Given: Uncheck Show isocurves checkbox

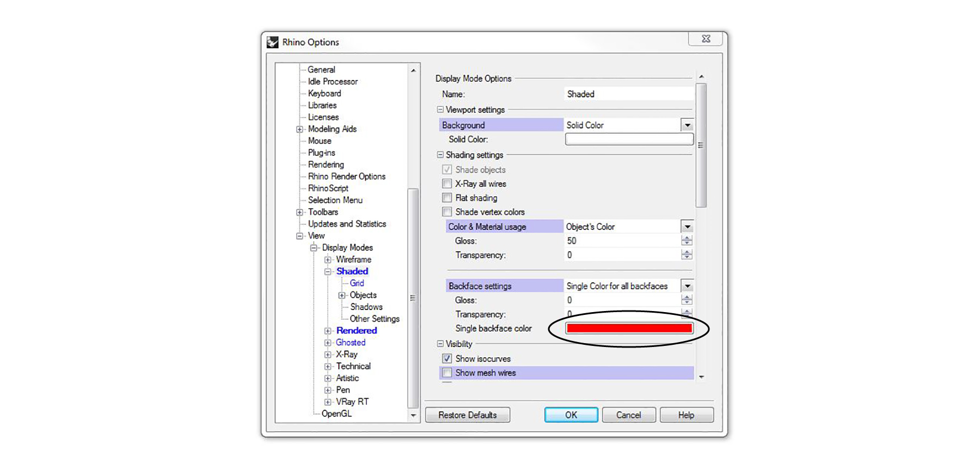Looking at the screenshot, I should [x=447, y=358].
